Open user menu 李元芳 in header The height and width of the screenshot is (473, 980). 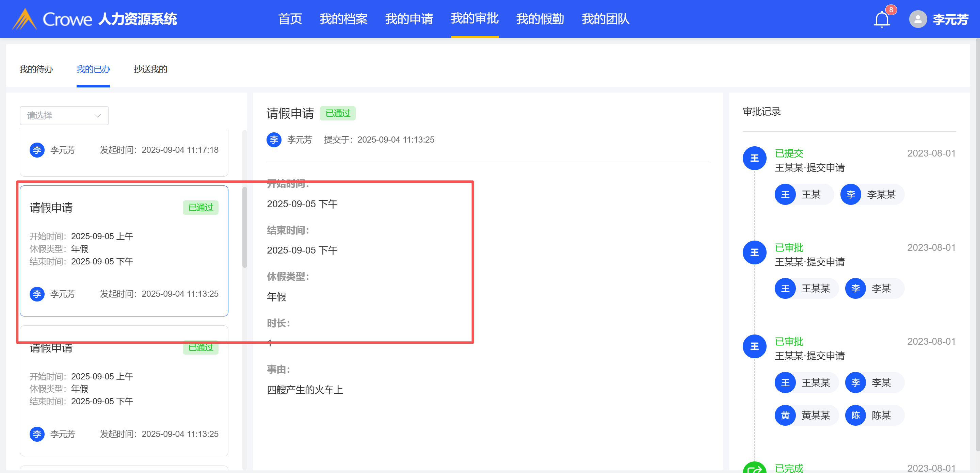click(950, 19)
